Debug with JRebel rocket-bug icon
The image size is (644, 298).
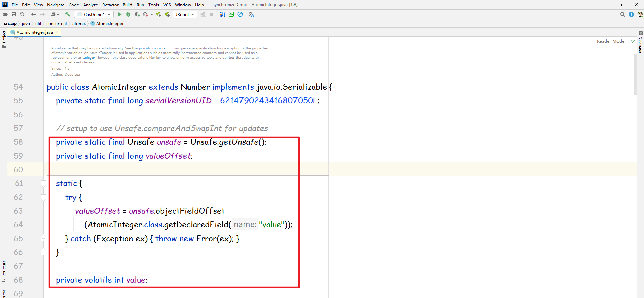(x=167, y=14)
